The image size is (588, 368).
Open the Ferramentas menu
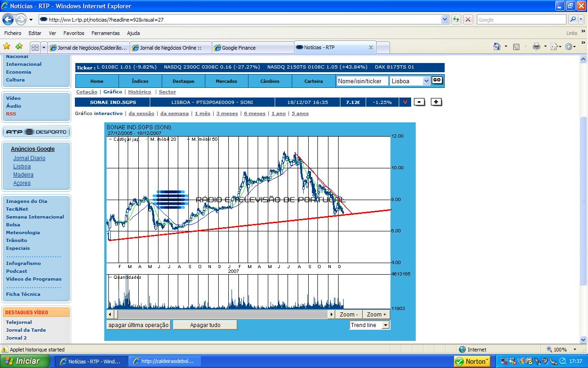pos(105,33)
